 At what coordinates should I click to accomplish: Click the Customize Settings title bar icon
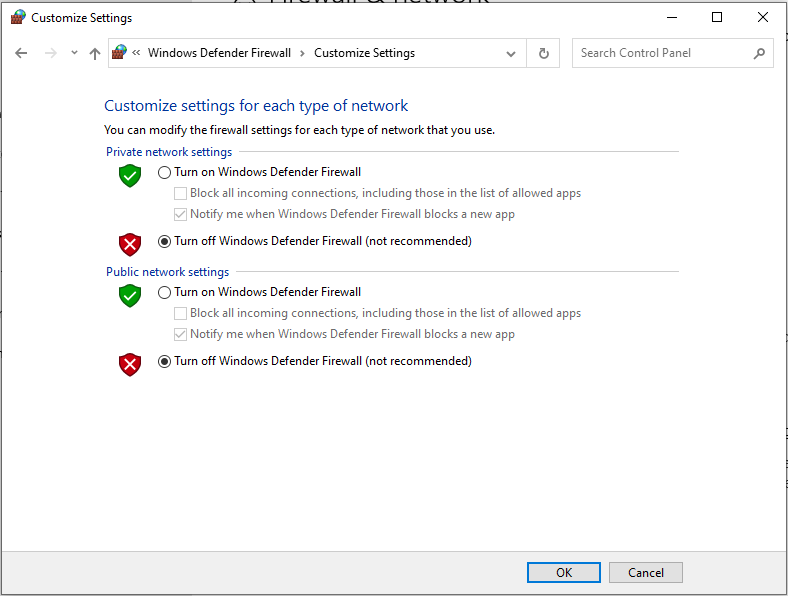pyautogui.click(x=18, y=17)
